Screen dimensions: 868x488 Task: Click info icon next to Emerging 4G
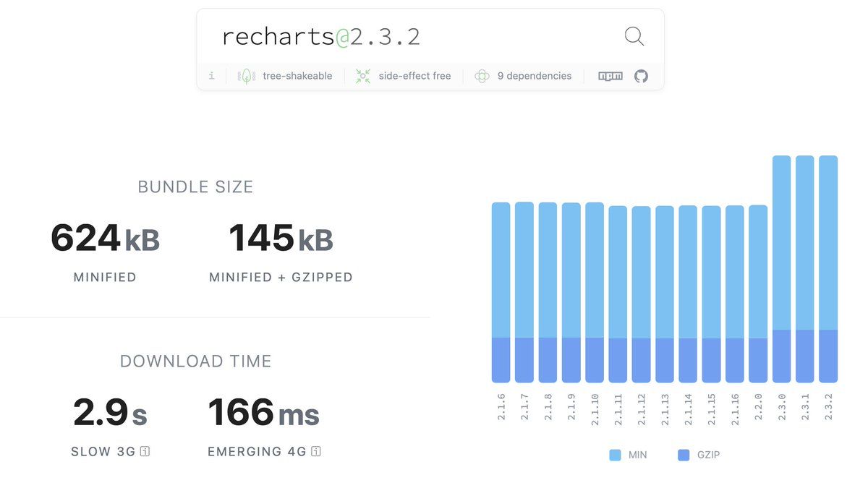tap(315, 452)
